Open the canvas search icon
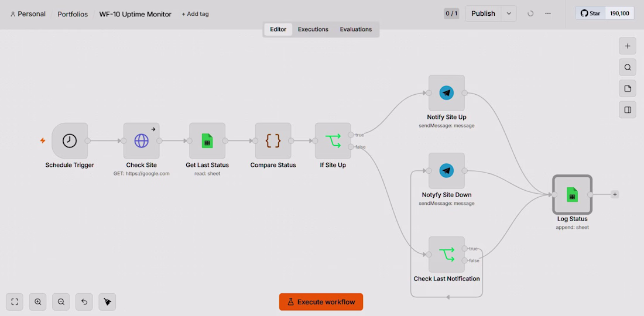Viewport: 644px width, 316px height. [x=628, y=67]
